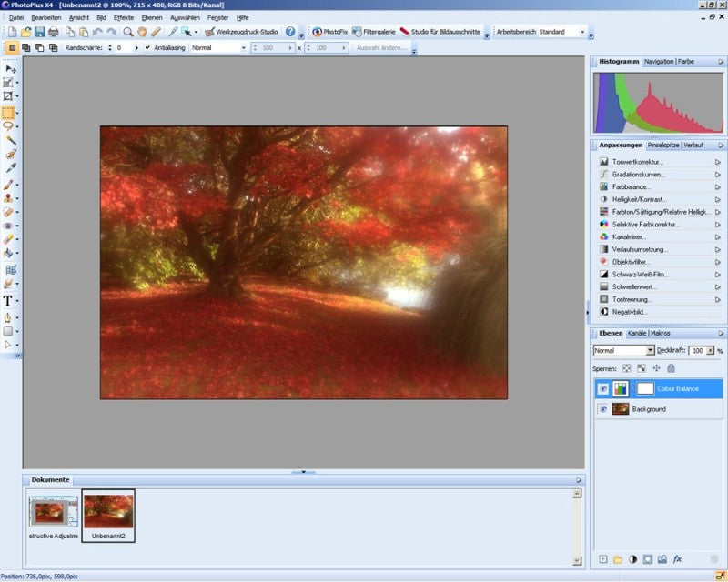728x582 pixels.
Task: Open Studio für Bildausschnitte
Action: (440, 32)
